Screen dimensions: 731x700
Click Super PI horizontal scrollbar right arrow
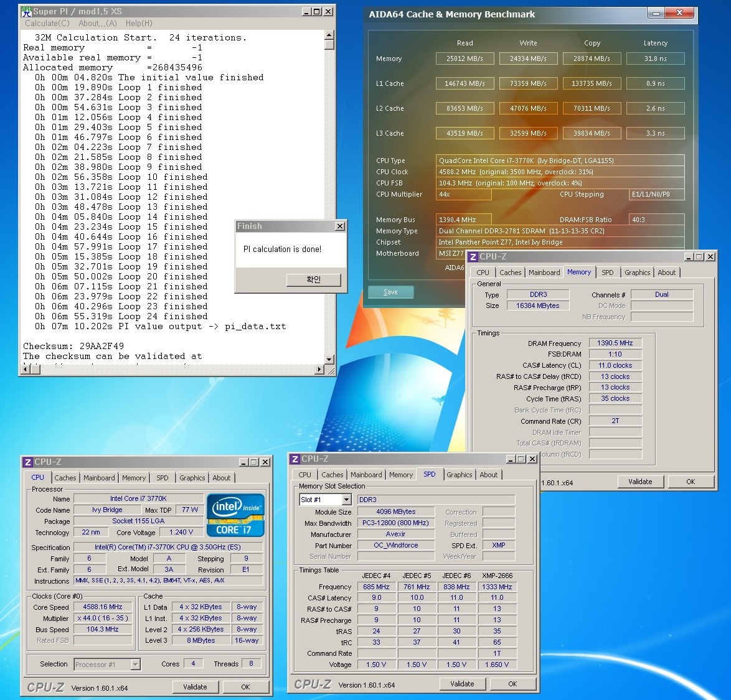pyautogui.click(x=319, y=370)
